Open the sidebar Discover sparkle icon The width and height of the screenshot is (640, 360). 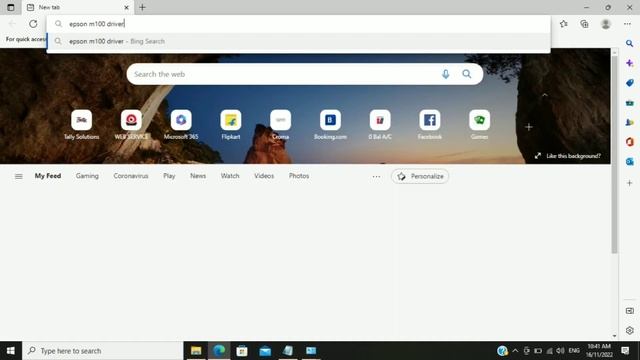pyautogui.click(x=629, y=63)
